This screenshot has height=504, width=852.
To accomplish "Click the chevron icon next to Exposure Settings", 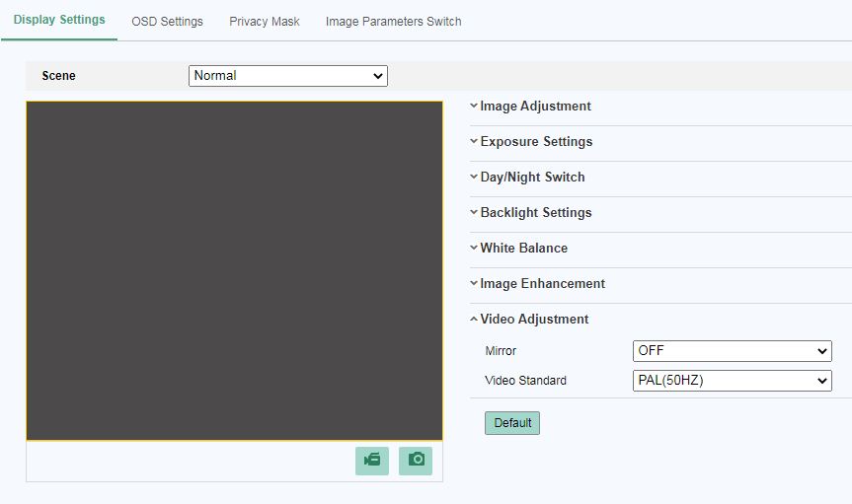I will coord(474,142).
